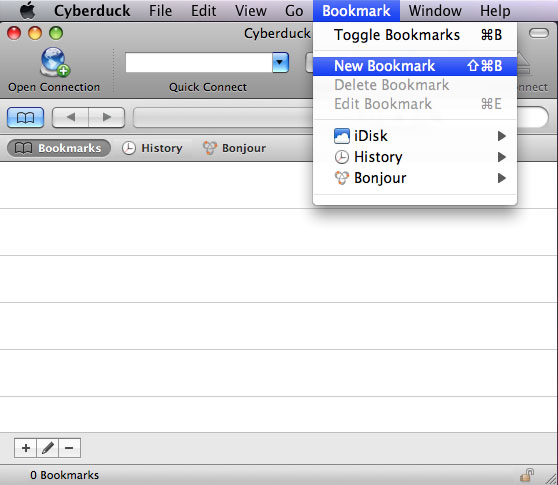Toggle bookmark view book icon button
Screen dimensions: 558x485
point(25,117)
